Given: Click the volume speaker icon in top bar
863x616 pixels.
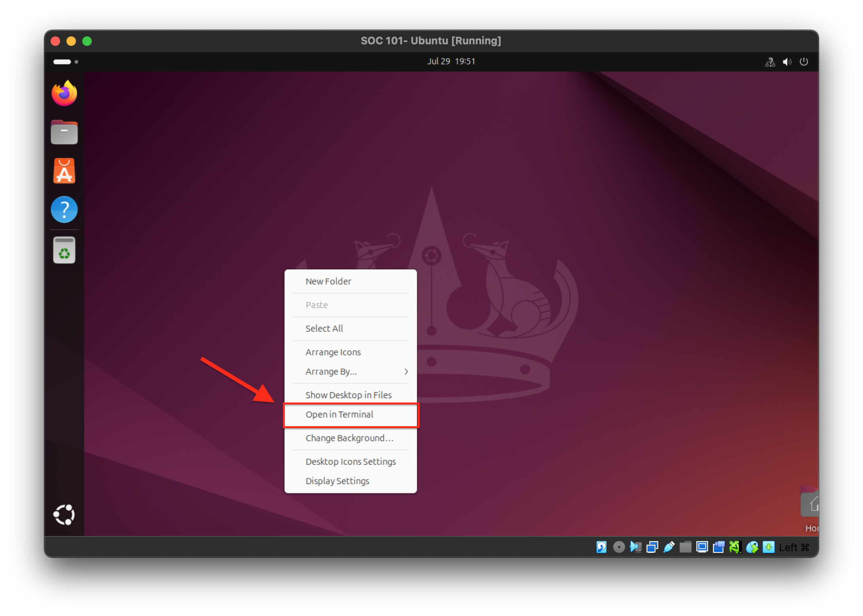Looking at the screenshot, I should click(787, 62).
